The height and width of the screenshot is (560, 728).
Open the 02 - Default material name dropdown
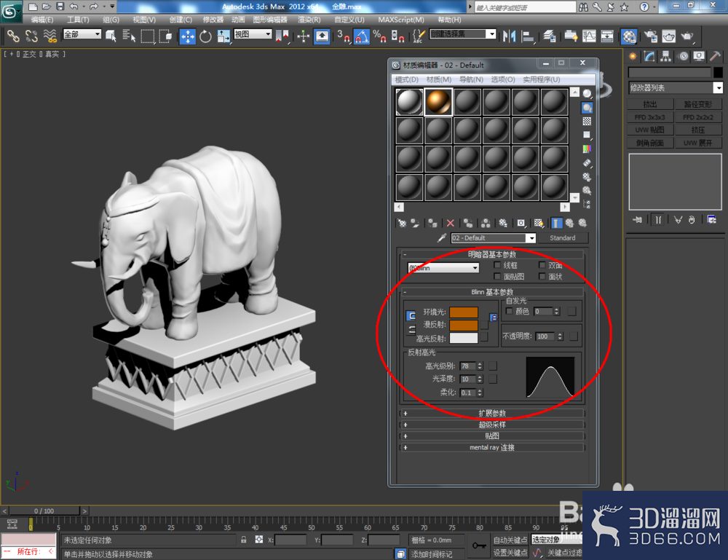tap(493, 237)
